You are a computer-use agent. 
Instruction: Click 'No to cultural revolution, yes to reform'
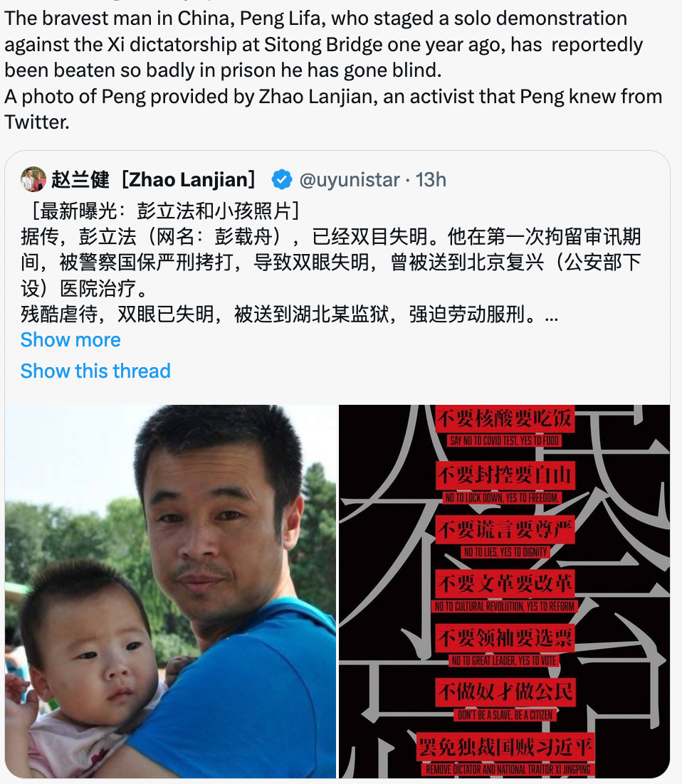tap(505, 607)
